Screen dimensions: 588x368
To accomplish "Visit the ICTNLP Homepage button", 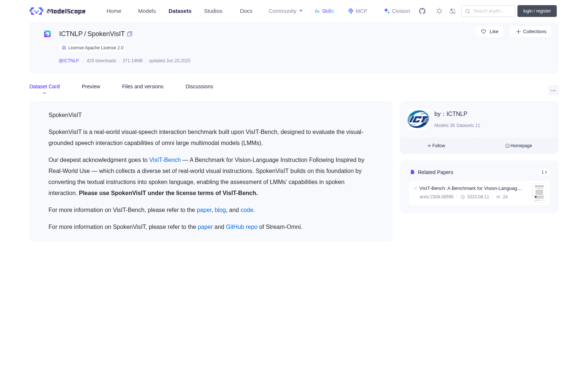I will tap(519, 146).
